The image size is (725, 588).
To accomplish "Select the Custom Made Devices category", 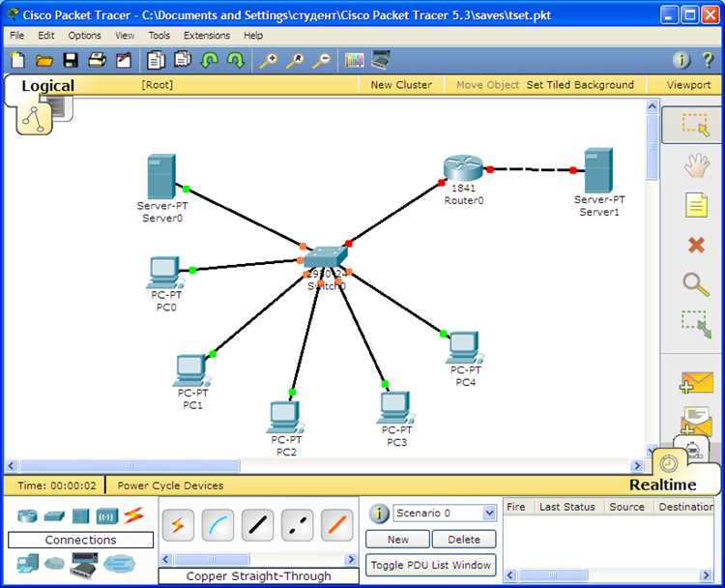I will click(x=84, y=565).
